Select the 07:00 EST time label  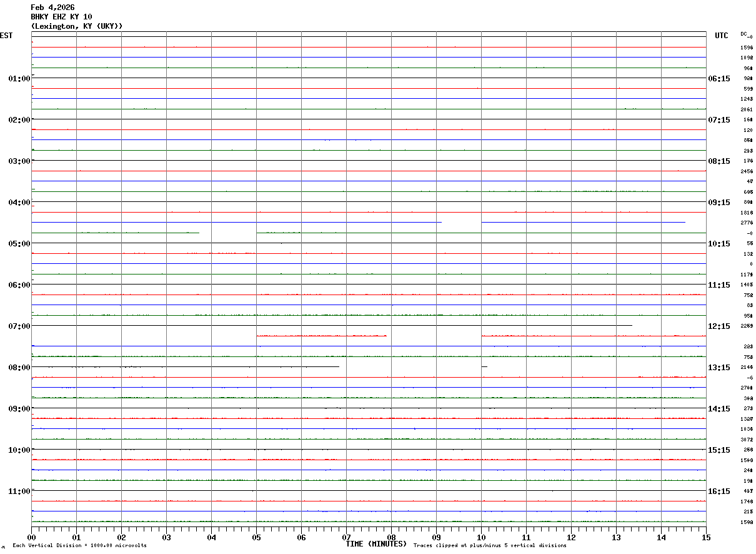click(x=19, y=326)
